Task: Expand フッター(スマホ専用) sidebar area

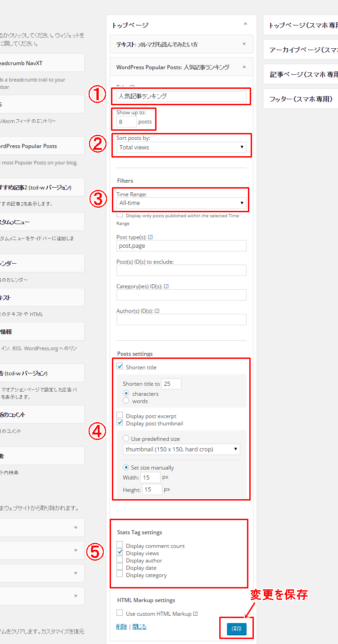Action: point(301,99)
